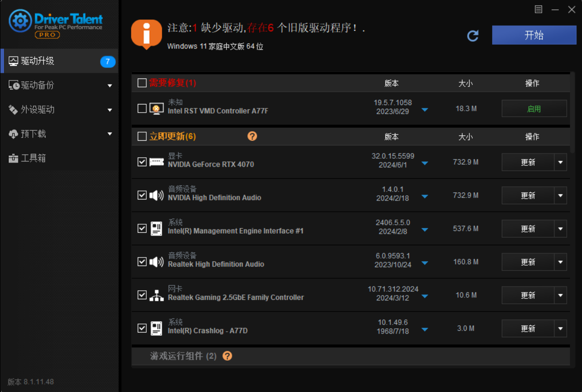The image size is (582, 392).
Task: Uncheck Realtek Gaming 2.5GbE Family Controller checkbox
Action: coord(142,295)
